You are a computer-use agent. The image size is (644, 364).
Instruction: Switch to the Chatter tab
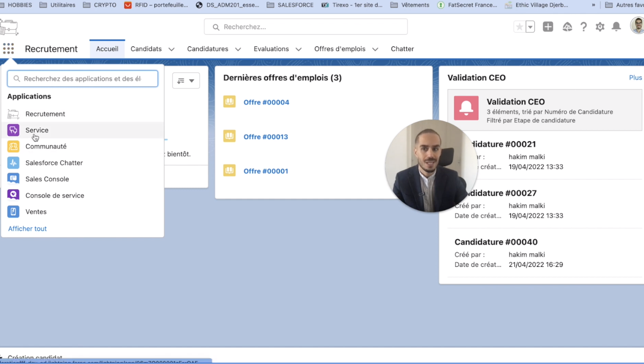pos(402,49)
